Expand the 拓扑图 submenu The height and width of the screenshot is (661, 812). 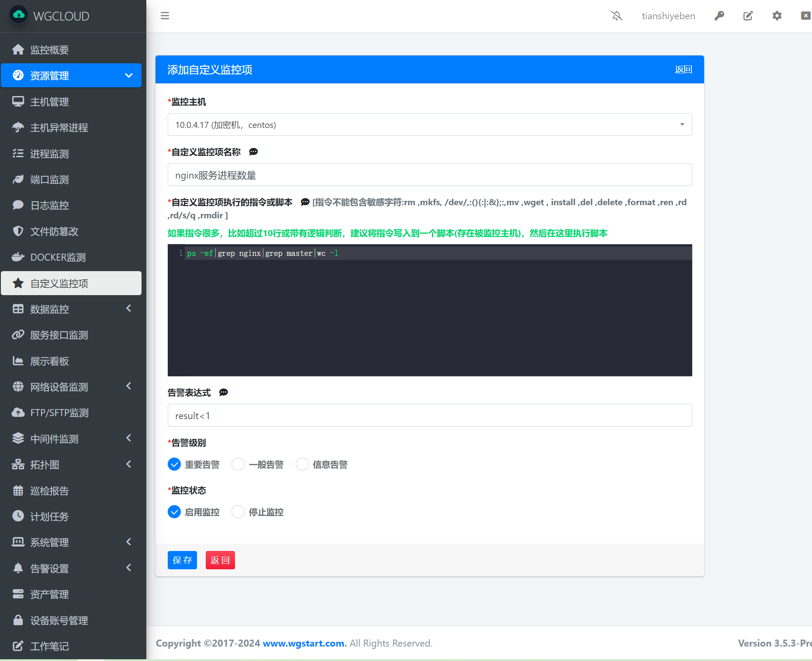click(x=129, y=464)
